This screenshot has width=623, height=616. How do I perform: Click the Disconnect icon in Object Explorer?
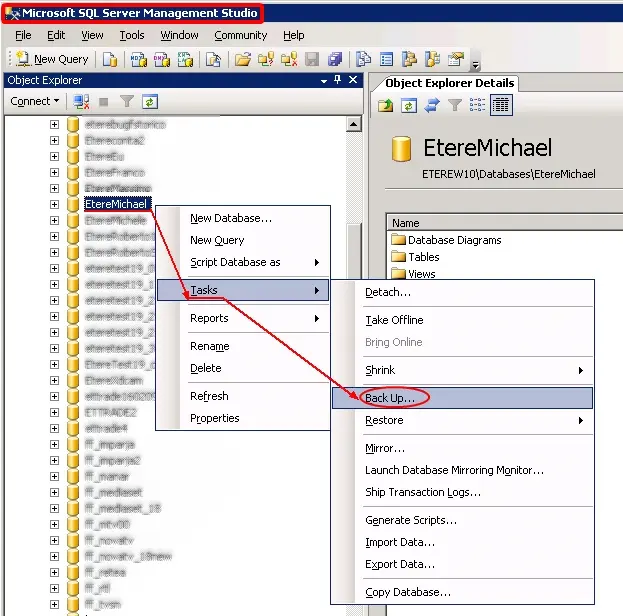coord(82,101)
